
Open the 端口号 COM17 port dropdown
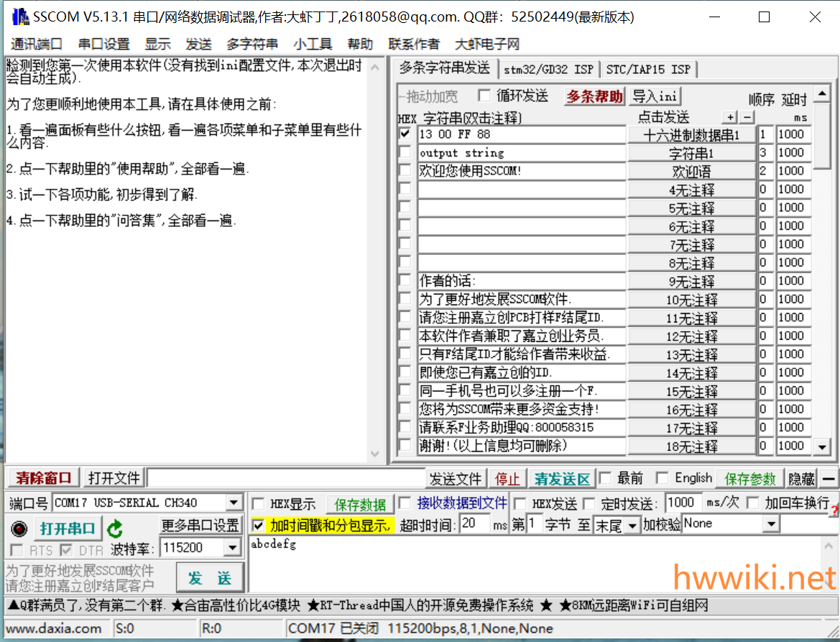(x=234, y=503)
